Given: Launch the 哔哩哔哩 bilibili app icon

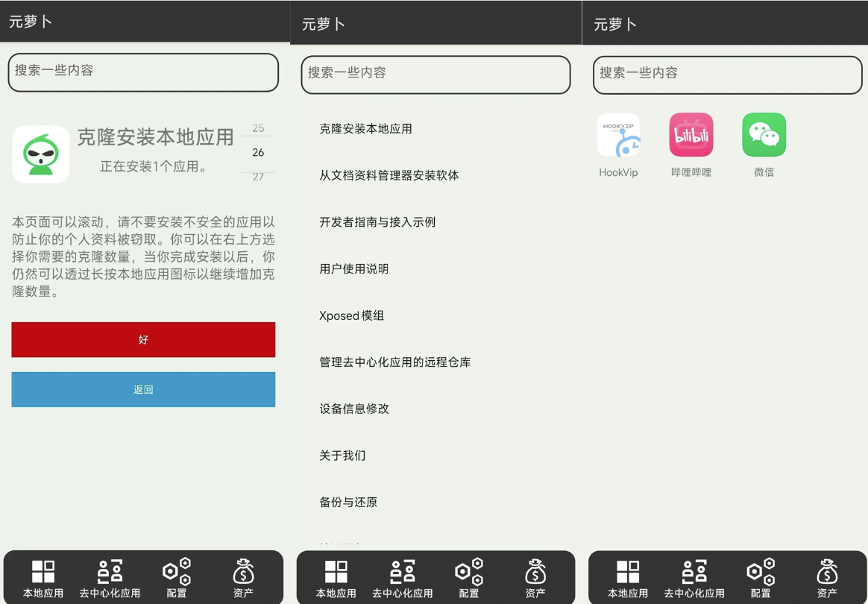Looking at the screenshot, I should point(691,136).
